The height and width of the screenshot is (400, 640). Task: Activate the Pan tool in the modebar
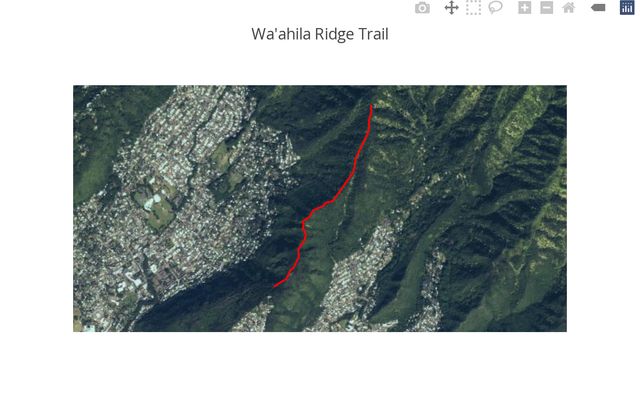(x=451, y=8)
